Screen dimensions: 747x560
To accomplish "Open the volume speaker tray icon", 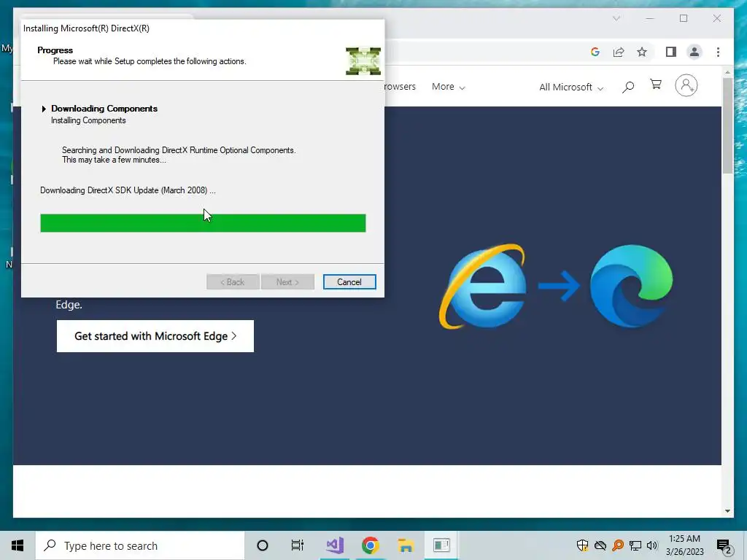I will coord(652,545).
